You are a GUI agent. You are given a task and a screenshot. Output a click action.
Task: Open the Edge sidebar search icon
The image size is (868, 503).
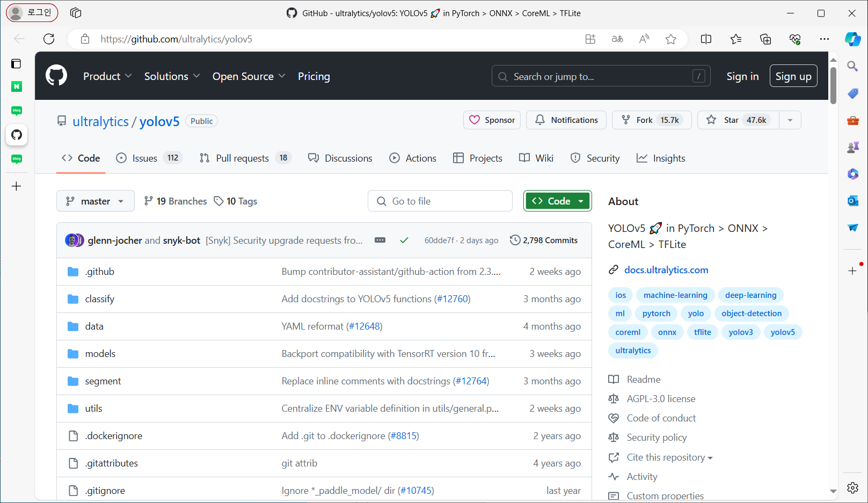click(x=853, y=66)
